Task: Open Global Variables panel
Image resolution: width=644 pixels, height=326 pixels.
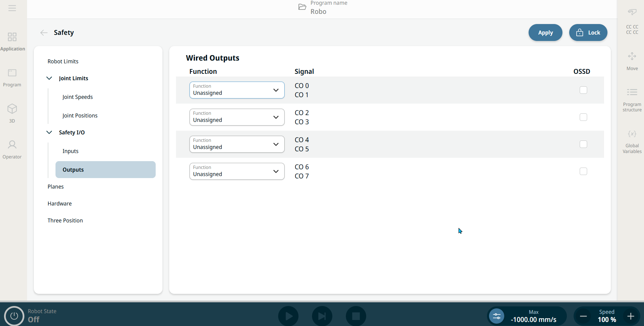Action: tap(632, 134)
